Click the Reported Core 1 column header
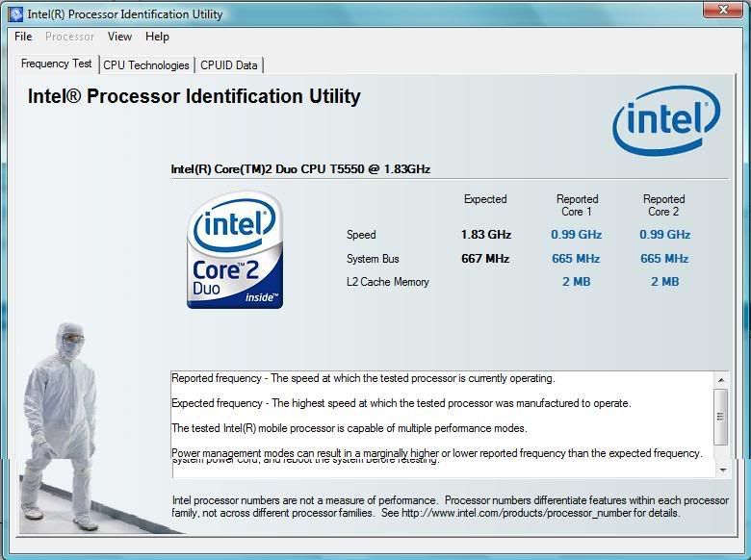Screen dimensions: 751x560 click(x=577, y=205)
